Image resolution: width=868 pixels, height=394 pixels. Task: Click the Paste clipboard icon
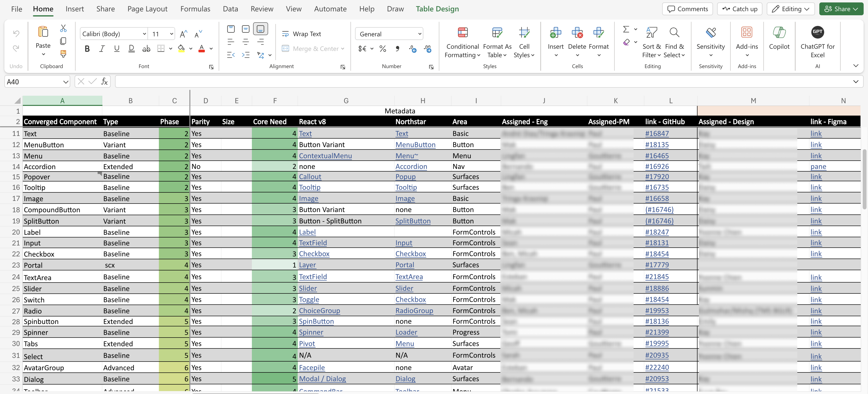43,32
